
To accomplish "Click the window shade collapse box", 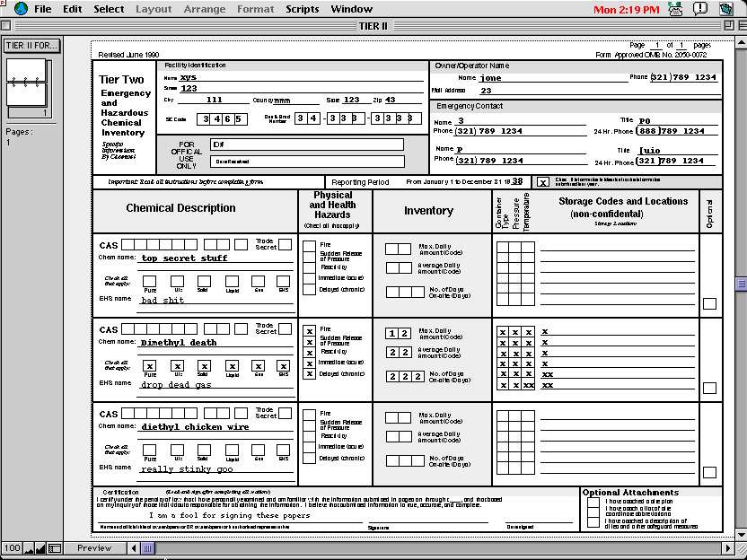I will (741, 26).
